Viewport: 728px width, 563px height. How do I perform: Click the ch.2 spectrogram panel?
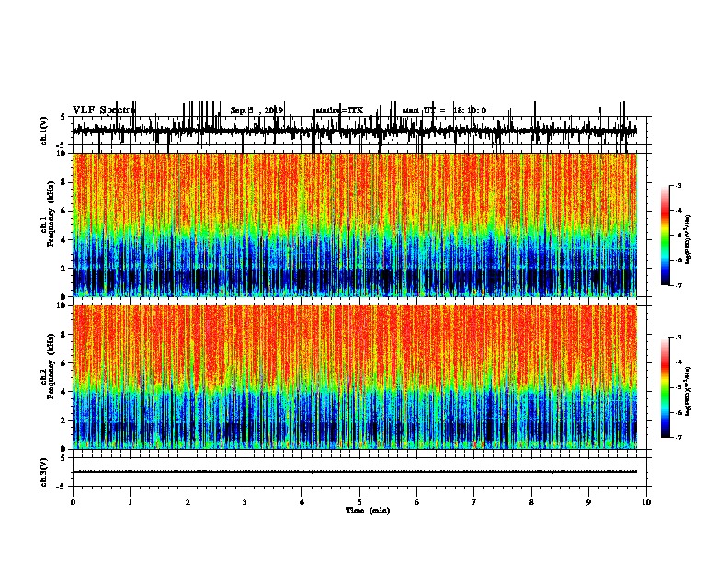(x=355, y=377)
